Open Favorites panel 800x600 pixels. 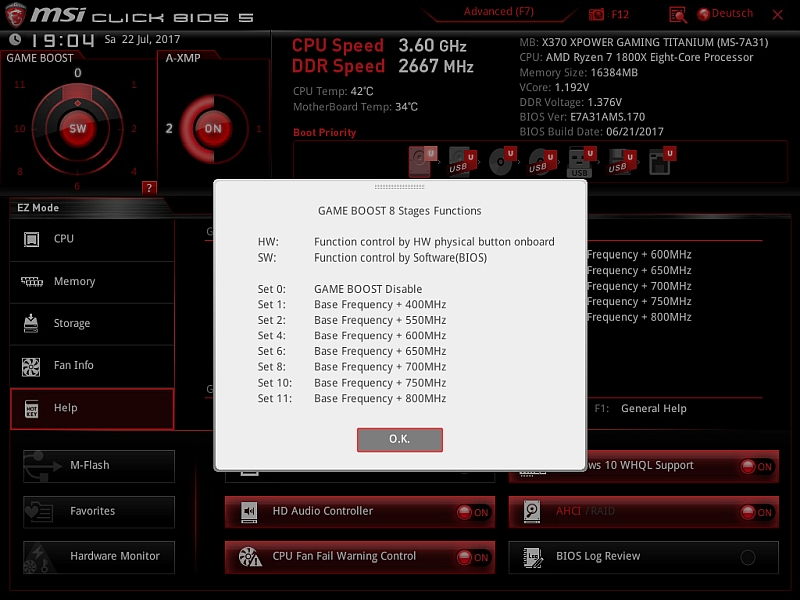(99, 511)
